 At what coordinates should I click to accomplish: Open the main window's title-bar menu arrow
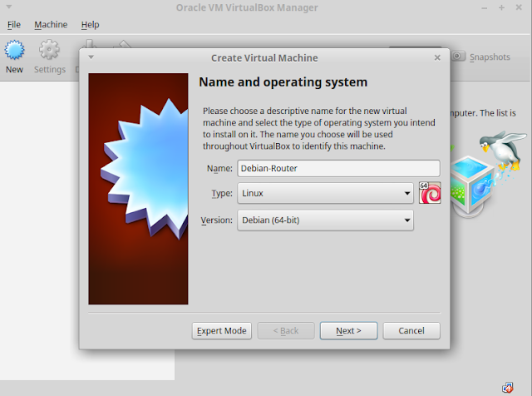9,7
